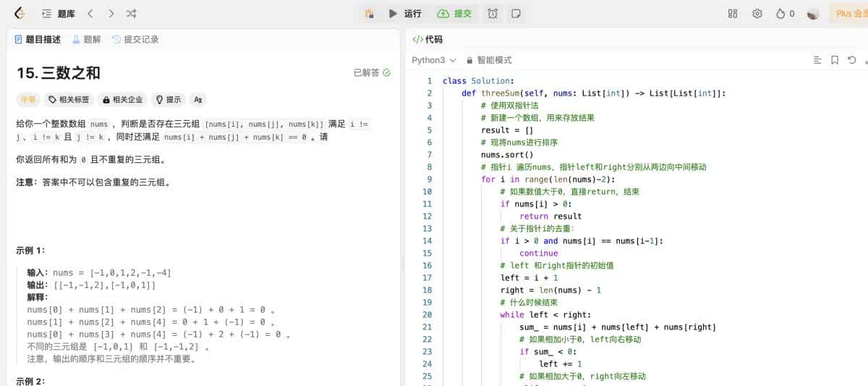The width and height of the screenshot is (868, 386).
Task: Reveal the 提示 hint
Action: (169, 99)
